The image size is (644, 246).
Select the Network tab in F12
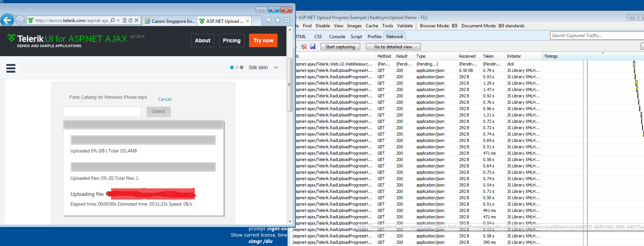coord(395,37)
